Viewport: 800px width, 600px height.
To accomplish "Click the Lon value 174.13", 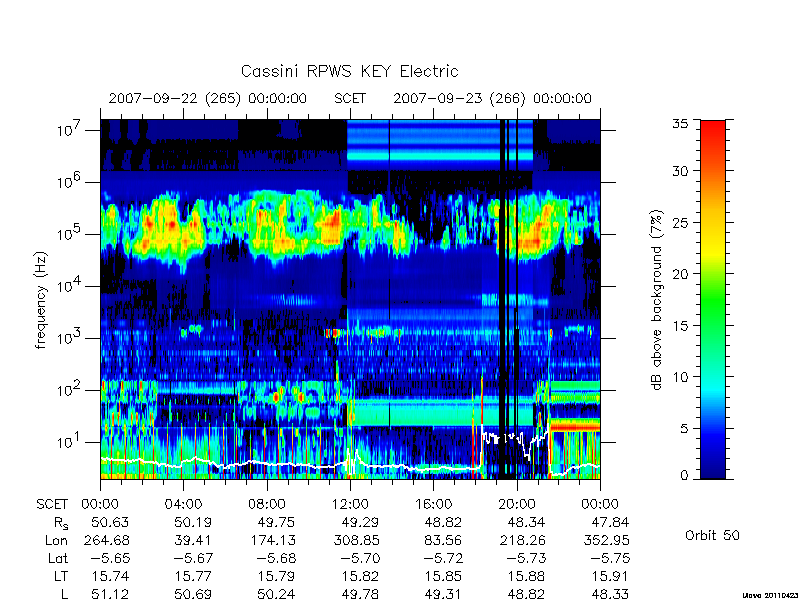I will pos(272,540).
